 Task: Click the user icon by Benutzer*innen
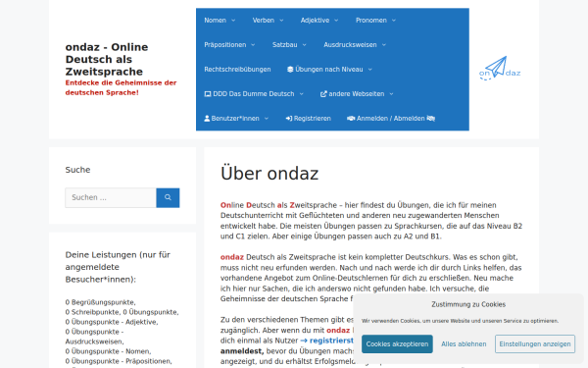coord(207,119)
